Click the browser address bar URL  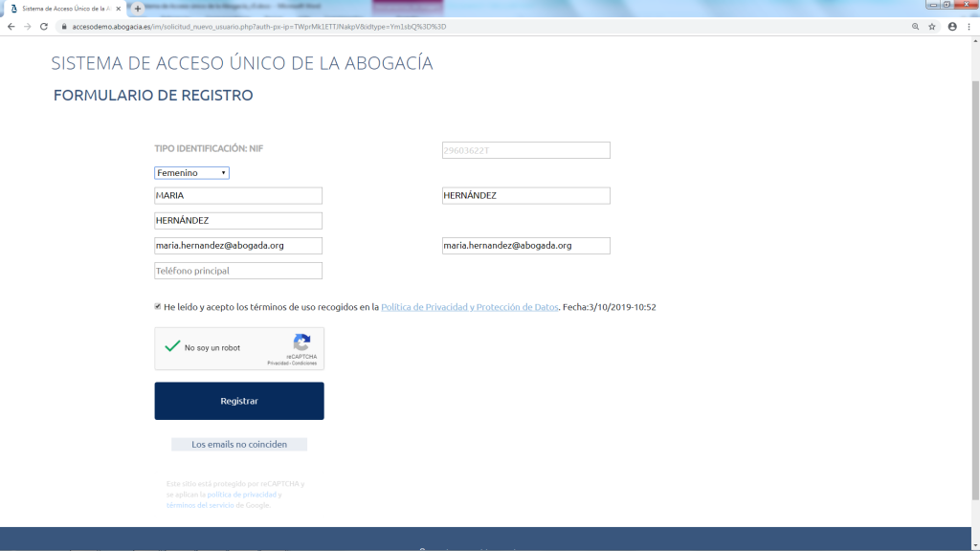pos(258,27)
